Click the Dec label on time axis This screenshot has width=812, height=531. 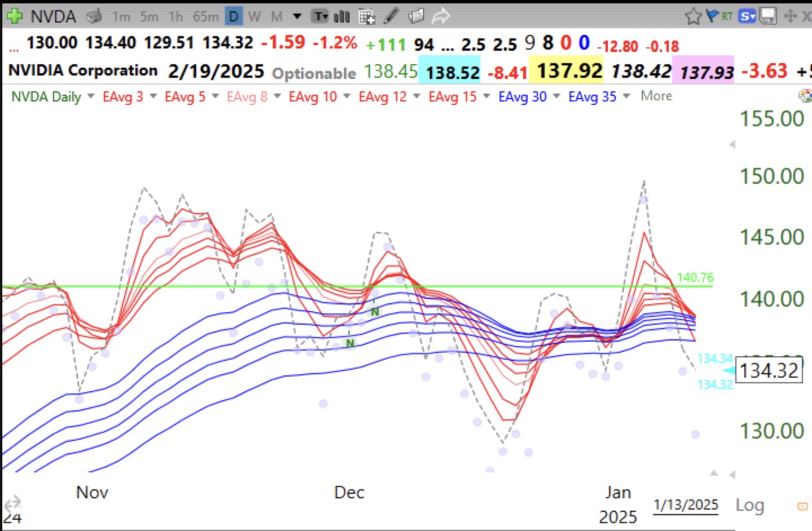(x=349, y=492)
